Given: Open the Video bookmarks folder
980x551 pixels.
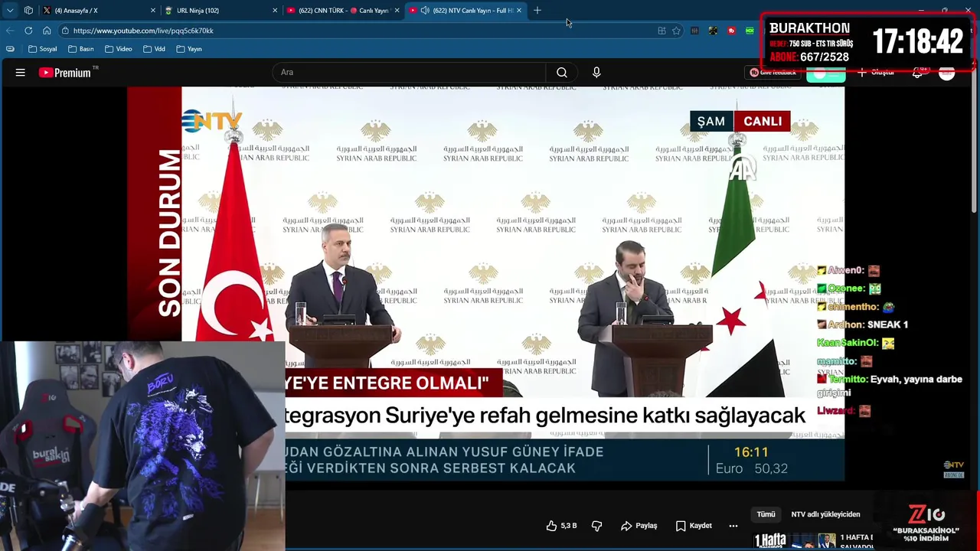Looking at the screenshot, I should [119, 49].
